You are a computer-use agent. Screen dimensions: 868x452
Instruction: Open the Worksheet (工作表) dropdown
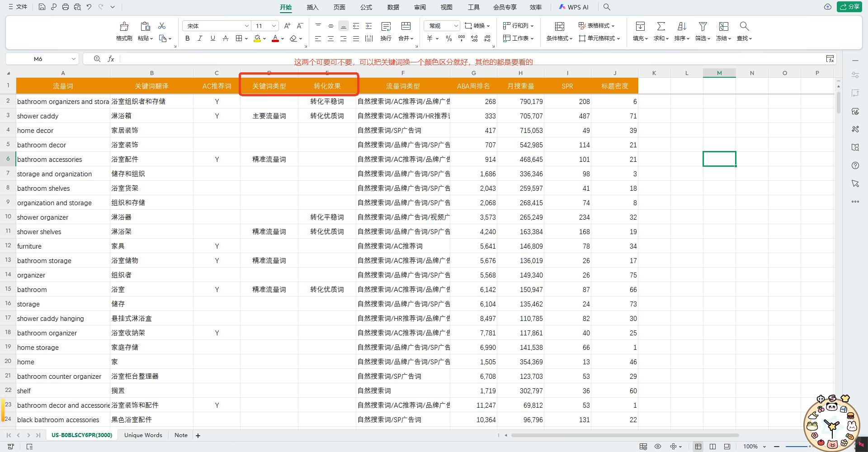point(519,38)
